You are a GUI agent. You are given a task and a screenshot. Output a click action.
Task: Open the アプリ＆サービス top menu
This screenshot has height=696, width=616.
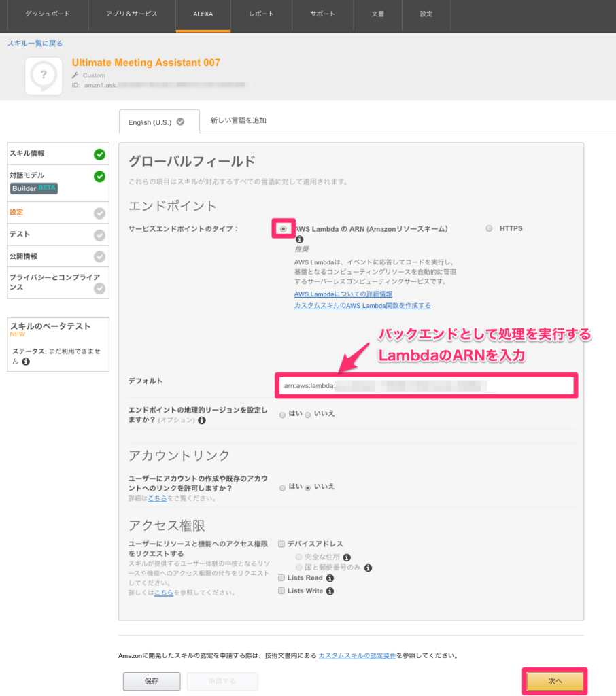click(132, 14)
